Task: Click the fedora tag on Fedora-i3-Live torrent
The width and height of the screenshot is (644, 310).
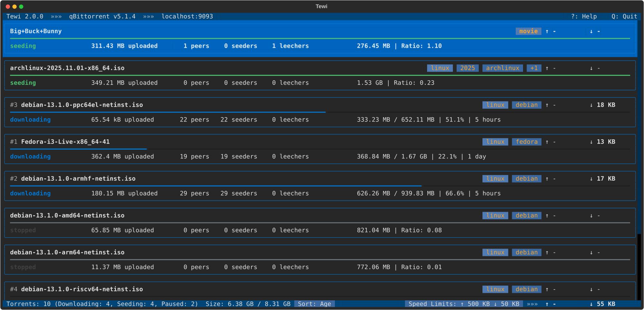Action: coord(526,142)
